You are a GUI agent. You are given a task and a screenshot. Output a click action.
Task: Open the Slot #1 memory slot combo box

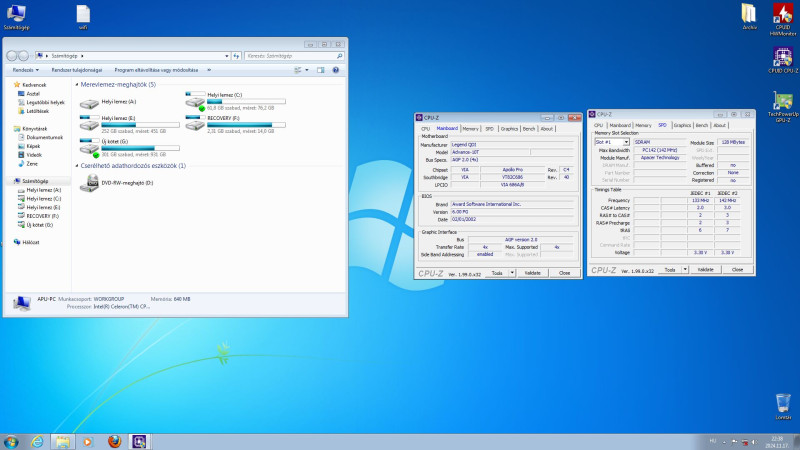[x=612, y=142]
